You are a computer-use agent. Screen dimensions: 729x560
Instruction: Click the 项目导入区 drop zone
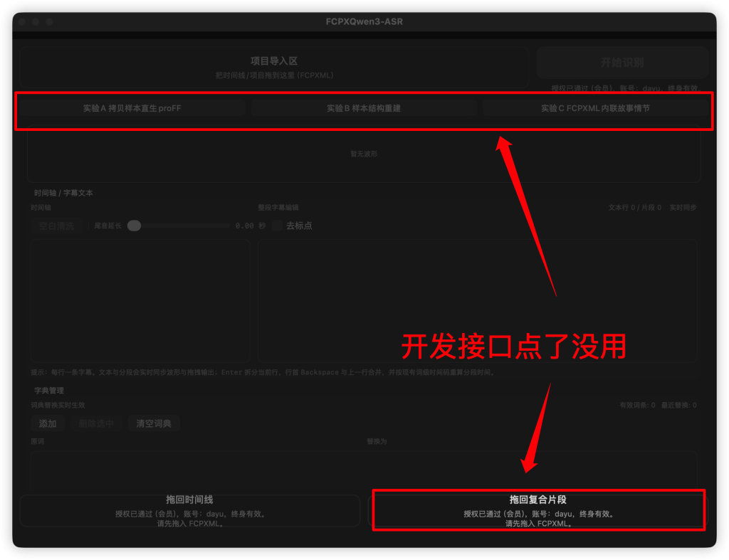(x=273, y=68)
